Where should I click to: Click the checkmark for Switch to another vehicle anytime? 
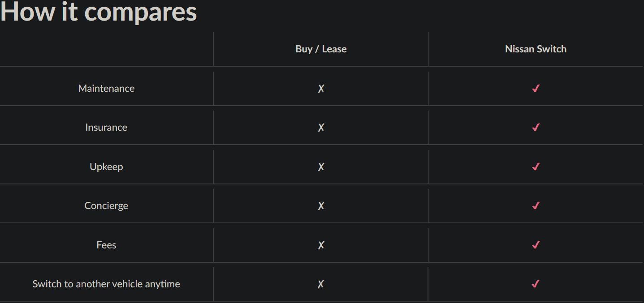[536, 284]
